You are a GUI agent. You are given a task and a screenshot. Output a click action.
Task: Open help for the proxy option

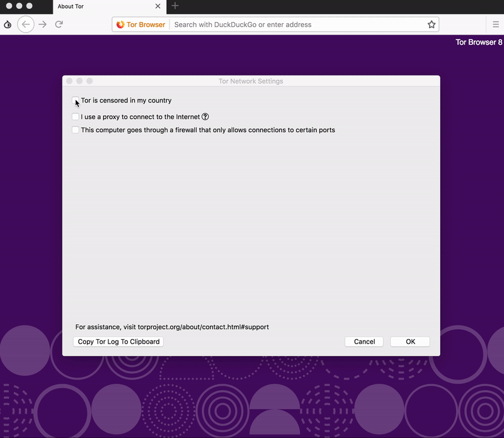(205, 116)
